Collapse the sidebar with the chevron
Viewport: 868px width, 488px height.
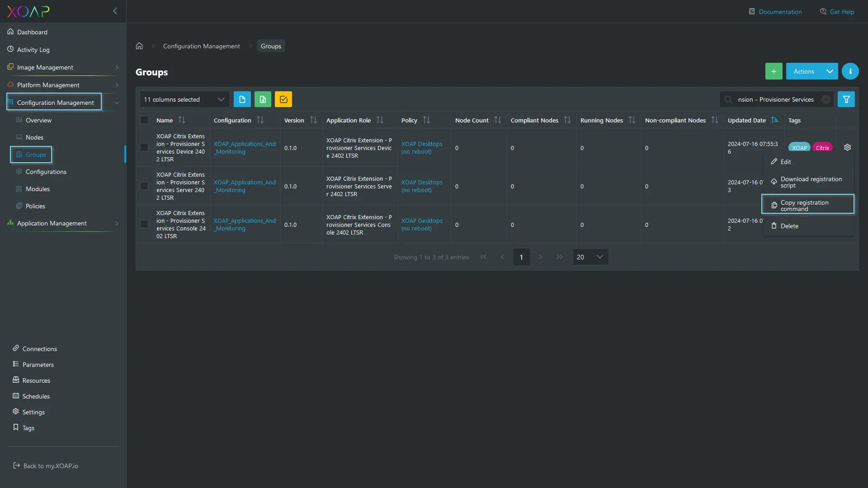coord(115,11)
